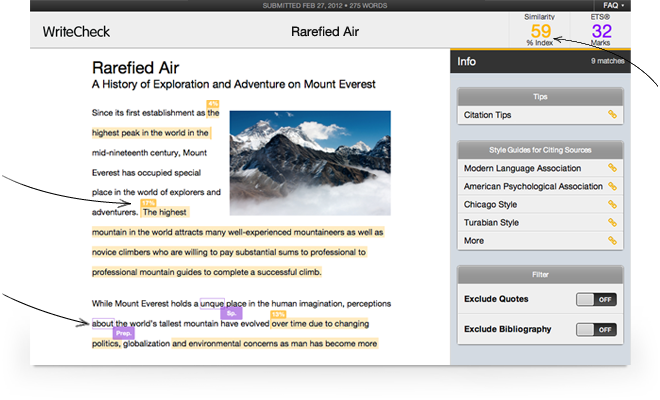This screenshot has width=660, height=400.
Task: Click the 17% similarity match badge
Action: pyautogui.click(x=148, y=203)
